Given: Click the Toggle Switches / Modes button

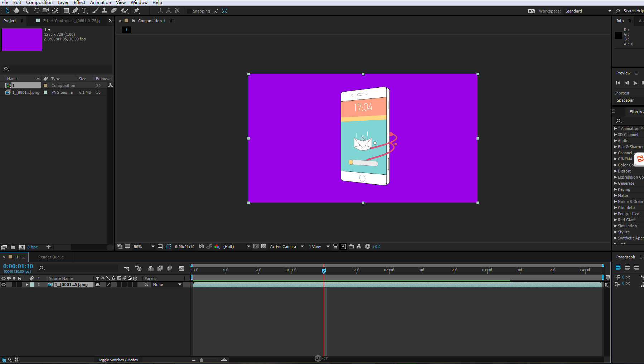Looking at the screenshot, I should point(118,360).
